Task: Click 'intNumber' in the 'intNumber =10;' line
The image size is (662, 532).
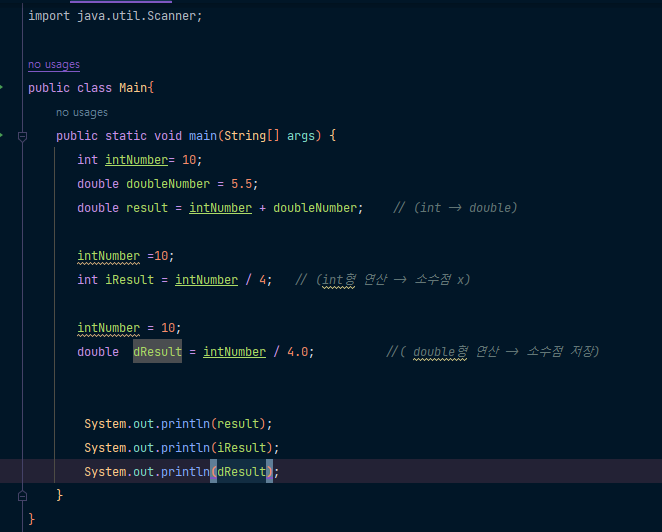Action: 109,256
